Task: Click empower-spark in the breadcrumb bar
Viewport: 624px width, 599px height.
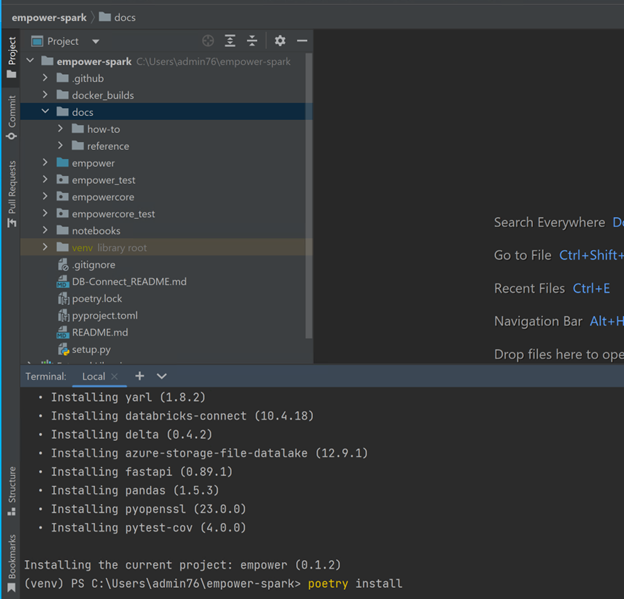Action: pyautogui.click(x=49, y=18)
